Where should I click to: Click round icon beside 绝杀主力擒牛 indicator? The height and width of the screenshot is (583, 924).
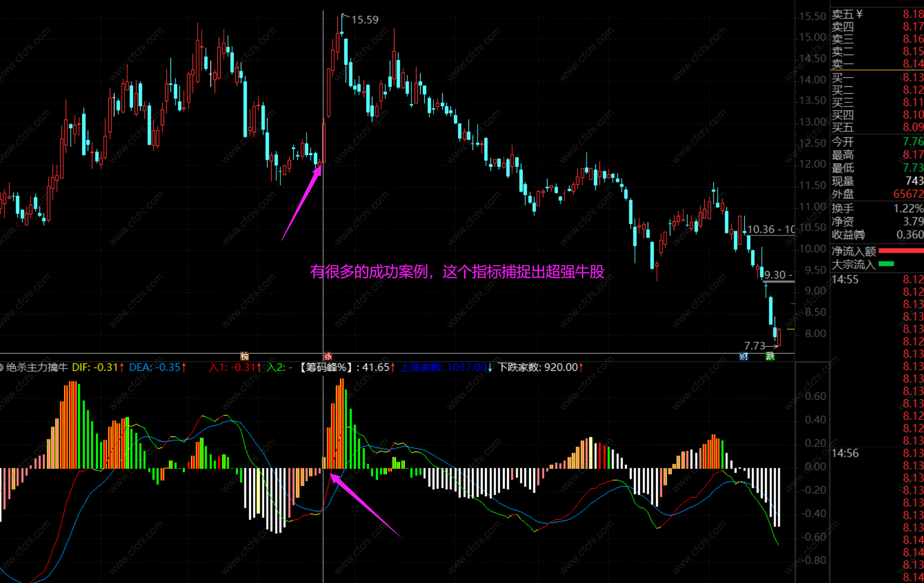pyautogui.click(x=1, y=367)
